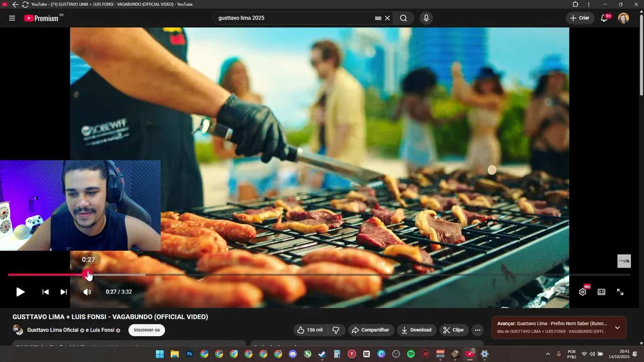Subscribe with the Inscrever-se button

pyautogui.click(x=146, y=330)
